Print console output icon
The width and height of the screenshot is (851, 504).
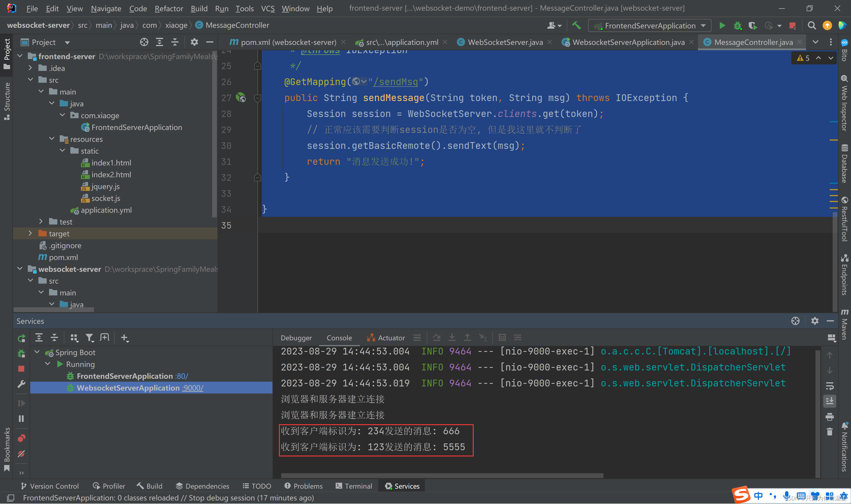(830, 417)
